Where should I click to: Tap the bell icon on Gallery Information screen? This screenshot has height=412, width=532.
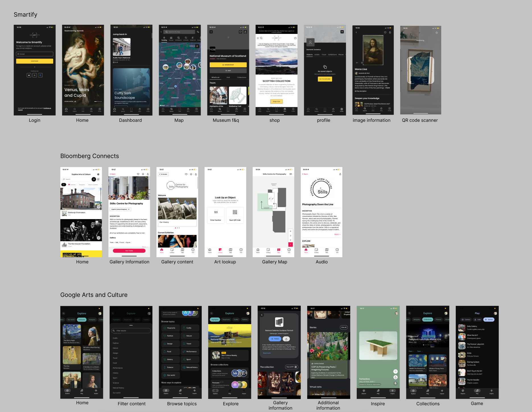tap(143, 174)
